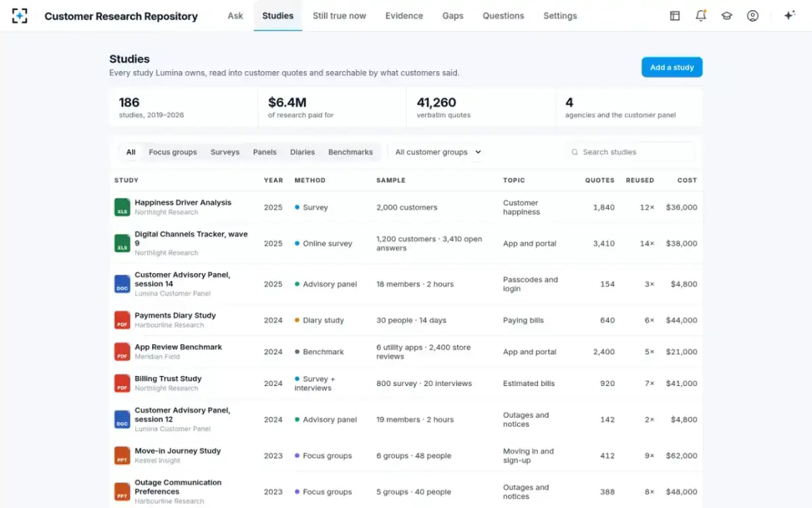Open the learning graduation cap icon
812x508 pixels.
point(727,16)
